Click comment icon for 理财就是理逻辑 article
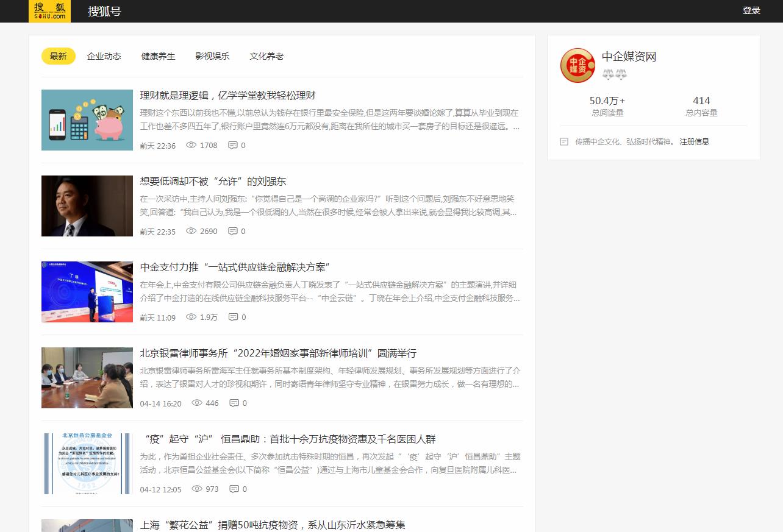The image size is (783, 532). pos(233,145)
